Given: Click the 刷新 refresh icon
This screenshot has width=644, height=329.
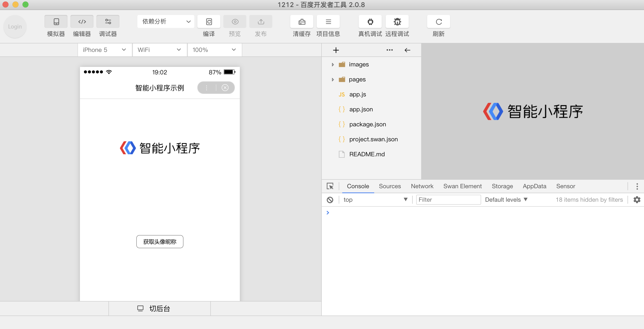Looking at the screenshot, I should click(x=439, y=22).
